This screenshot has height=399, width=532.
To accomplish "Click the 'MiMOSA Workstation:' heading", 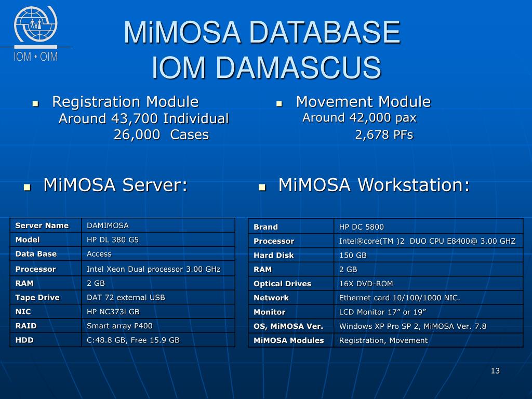I will (x=374, y=185).
